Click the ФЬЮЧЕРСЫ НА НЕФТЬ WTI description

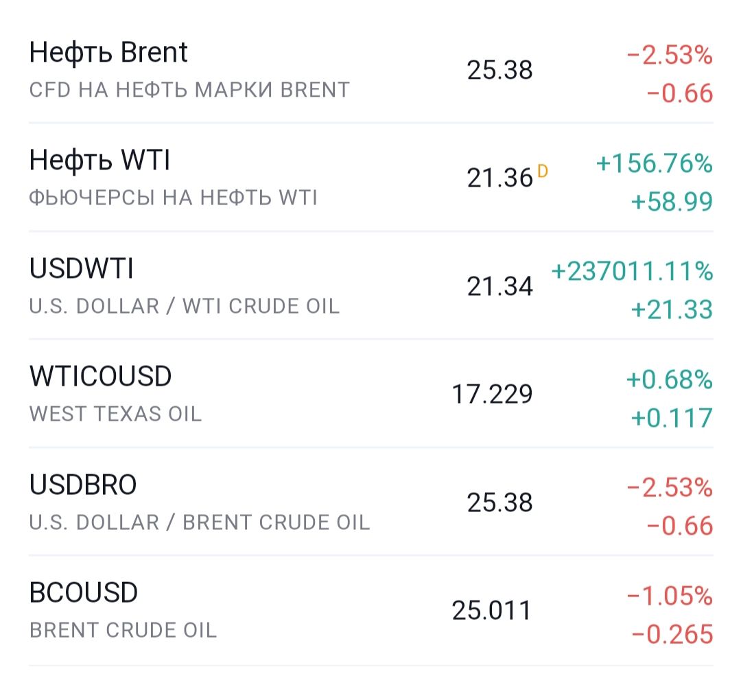pos(173,198)
